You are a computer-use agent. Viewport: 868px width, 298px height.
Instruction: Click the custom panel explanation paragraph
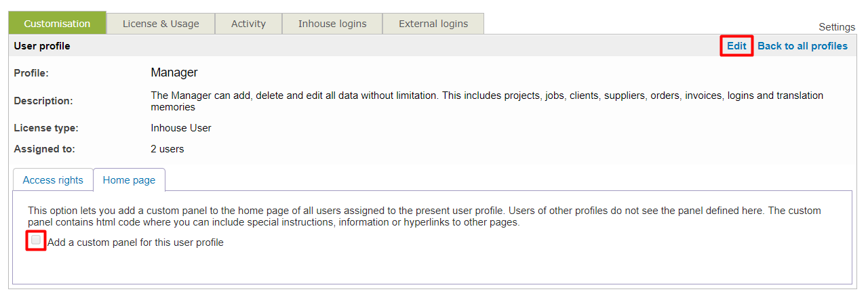click(x=434, y=217)
